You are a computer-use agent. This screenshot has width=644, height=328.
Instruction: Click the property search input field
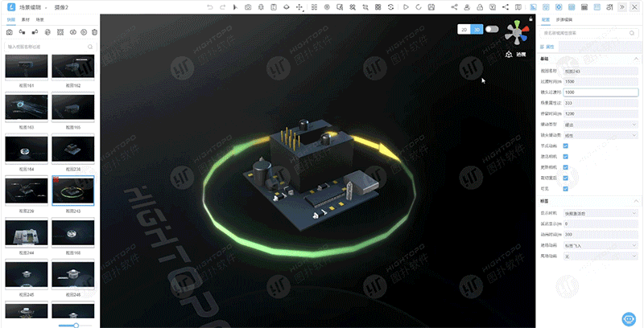(x=590, y=33)
